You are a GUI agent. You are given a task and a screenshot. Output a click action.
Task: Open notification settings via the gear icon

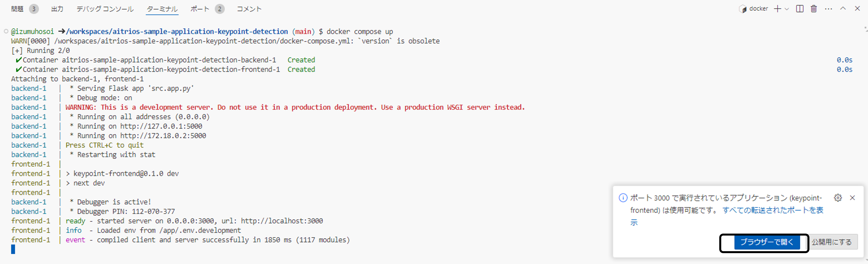point(838,198)
